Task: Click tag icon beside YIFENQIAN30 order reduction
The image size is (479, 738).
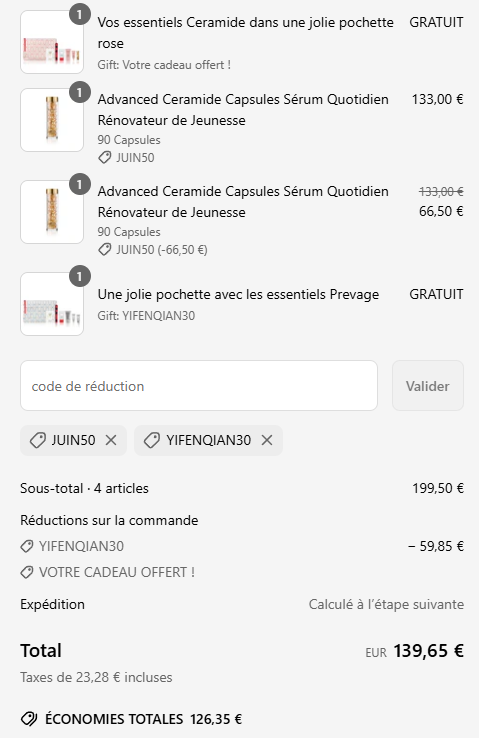Action: coord(27,546)
